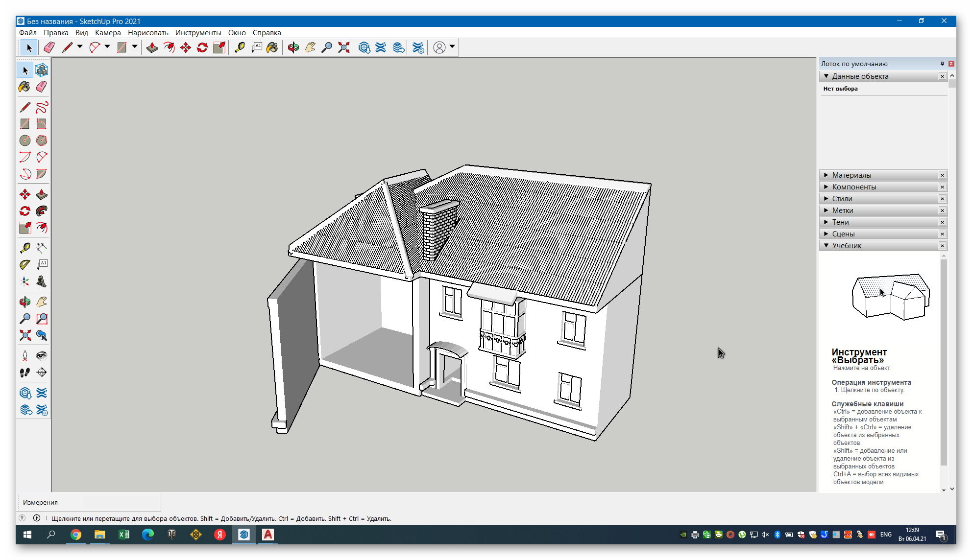This screenshot has height=560, width=972.
Task: Select the Protractor tool
Action: pyautogui.click(x=24, y=265)
